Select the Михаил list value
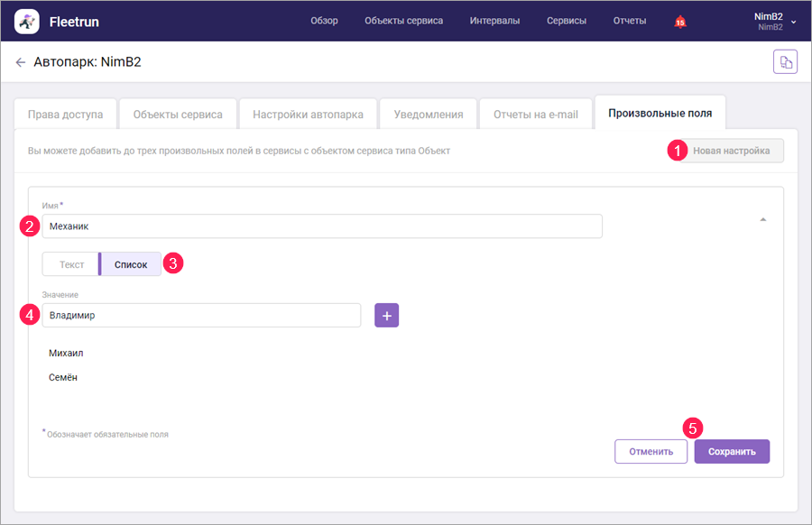The image size is (812, 525). [66, 353]
